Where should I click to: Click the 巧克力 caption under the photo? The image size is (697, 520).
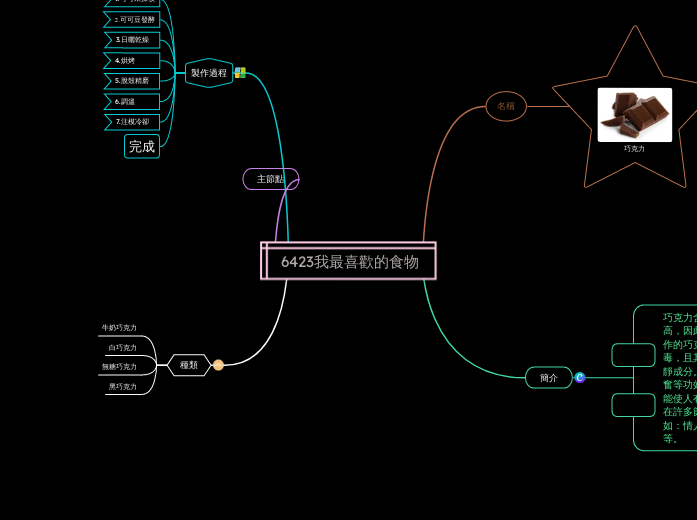tap(634, 148)
